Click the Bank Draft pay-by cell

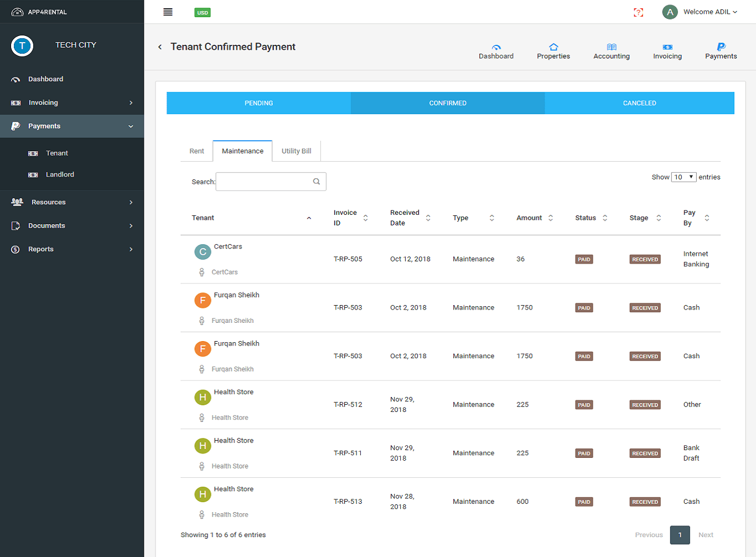[x=691, y=453]
